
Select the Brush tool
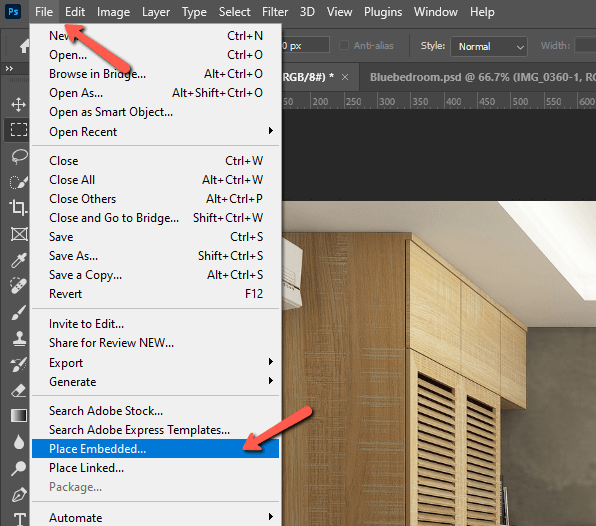click(x=18, y=312)
